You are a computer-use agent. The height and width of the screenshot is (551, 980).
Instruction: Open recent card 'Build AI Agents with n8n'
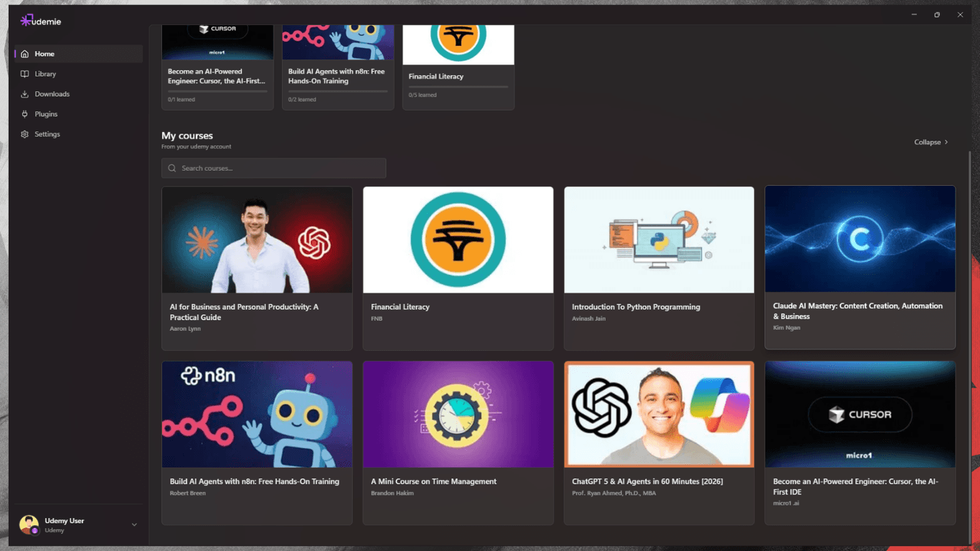(338, 67)
